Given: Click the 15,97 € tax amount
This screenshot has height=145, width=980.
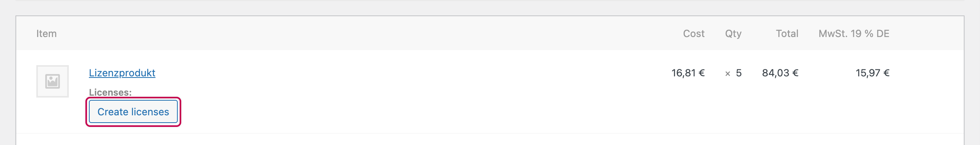Looking at the screenshot, I should [873, 73].
